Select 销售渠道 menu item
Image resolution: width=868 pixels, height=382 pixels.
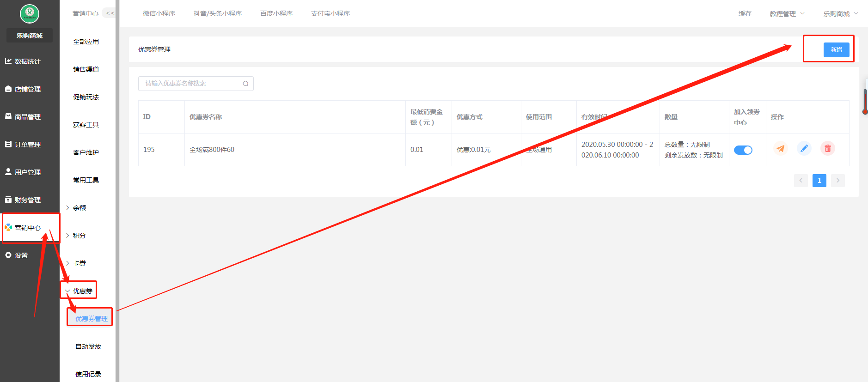86,69
